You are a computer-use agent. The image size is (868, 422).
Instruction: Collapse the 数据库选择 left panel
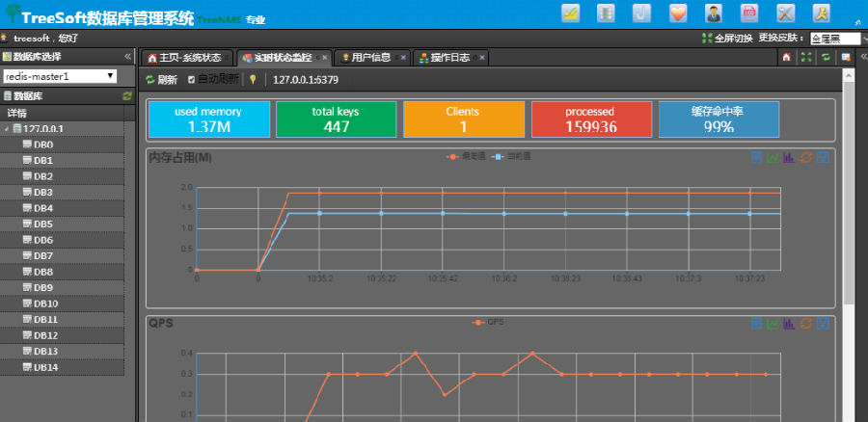coord(127,57)
